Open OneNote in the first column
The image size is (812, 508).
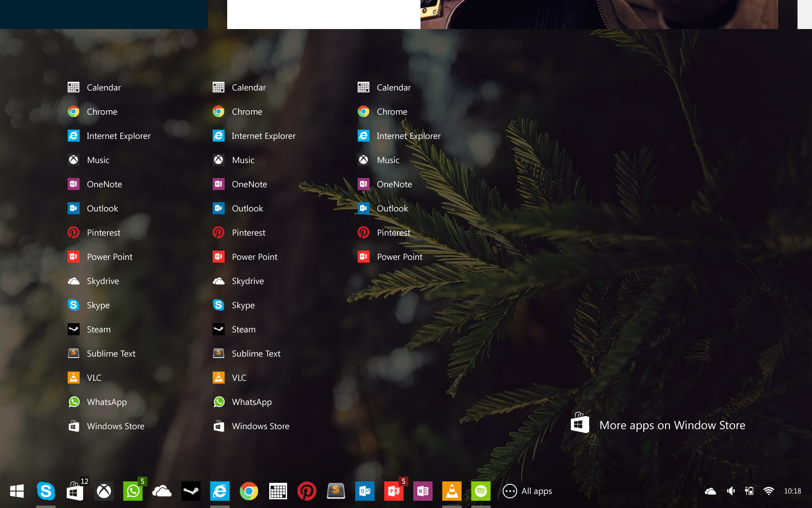(x=95, y=184)
